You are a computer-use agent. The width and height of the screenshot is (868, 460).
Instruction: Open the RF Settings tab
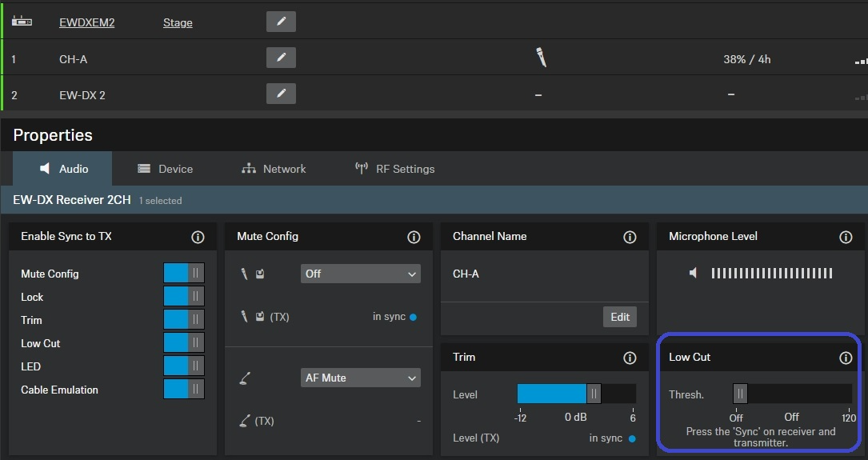395,169
